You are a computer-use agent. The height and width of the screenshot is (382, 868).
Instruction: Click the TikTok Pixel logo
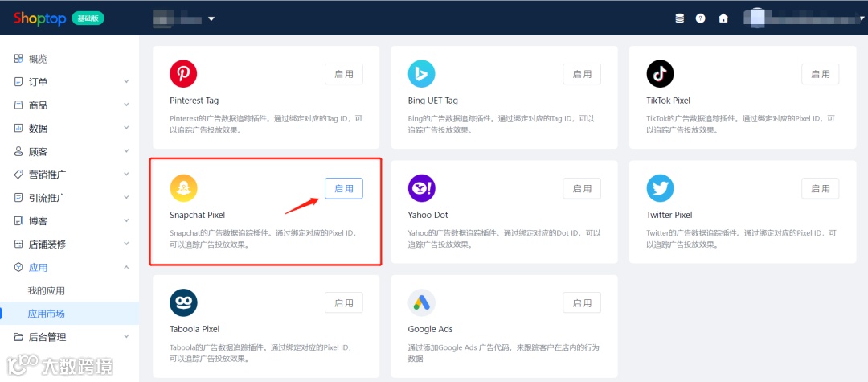coord(660,74)
